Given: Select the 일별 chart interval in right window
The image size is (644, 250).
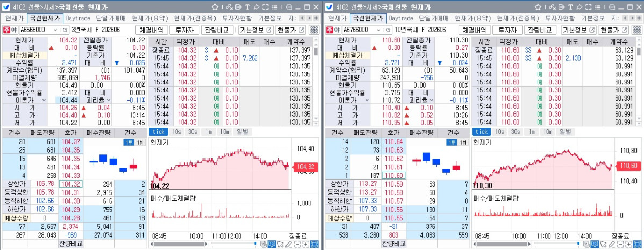Looking at the screenshot, I should tap(565, 131).
